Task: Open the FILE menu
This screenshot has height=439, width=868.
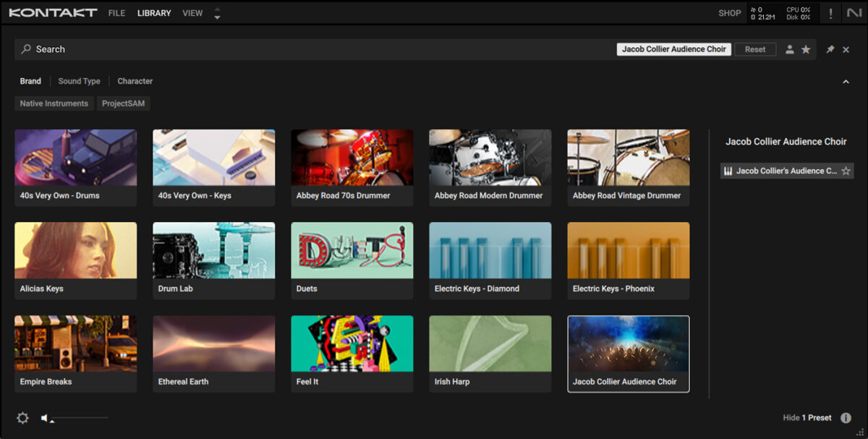Action: click(116, 13)
